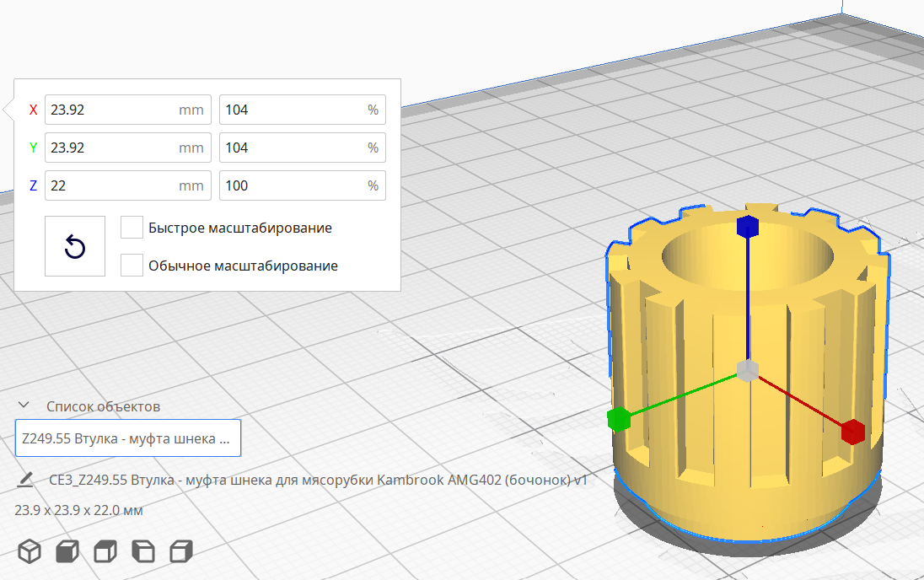
Task: Select the Z249.55 Втулка item in the object list
Action: click(x=128, y=438)
